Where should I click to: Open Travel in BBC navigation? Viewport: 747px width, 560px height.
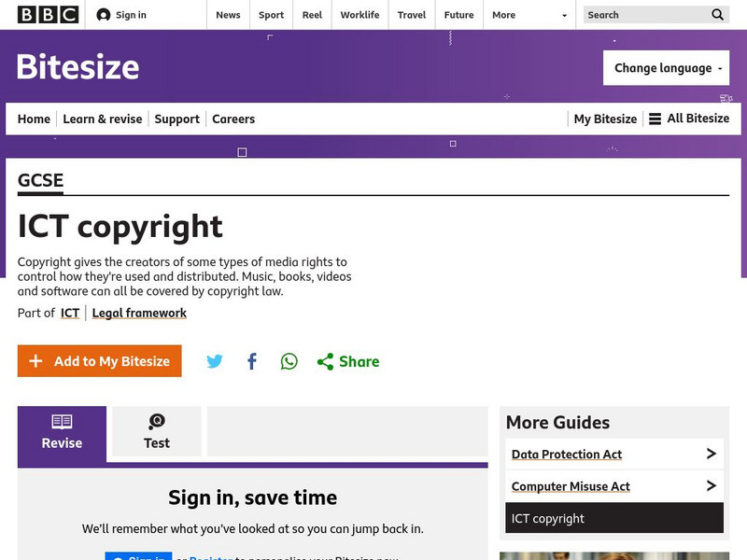[x=412, y=15]
